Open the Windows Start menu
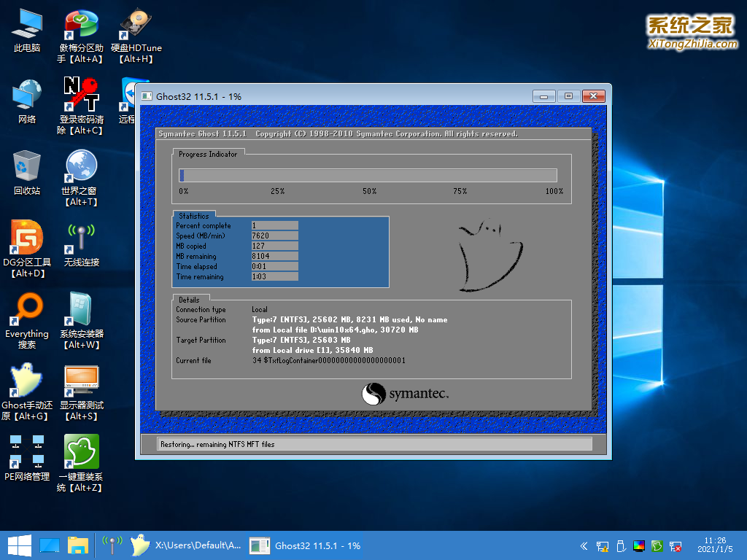The image size is (747, 560). 19,545
